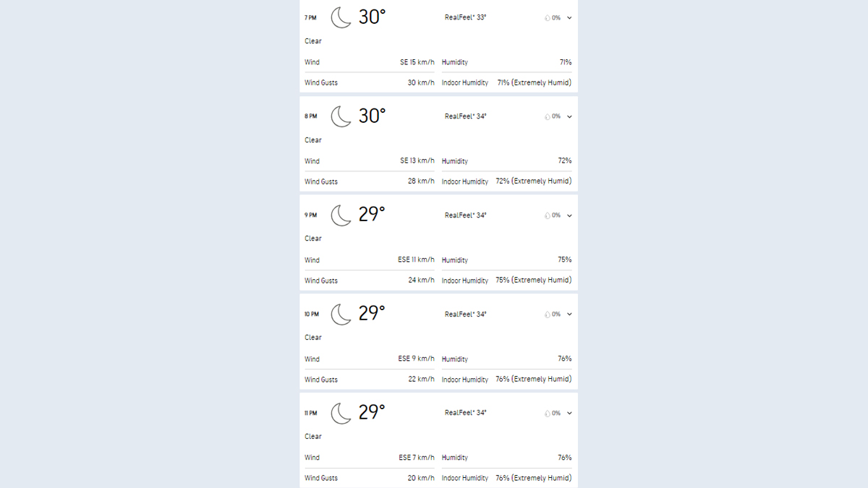The image size is (868, 488).
Task: Click the 11 PM precipitation raindrop icon
Action: [548, 414]
